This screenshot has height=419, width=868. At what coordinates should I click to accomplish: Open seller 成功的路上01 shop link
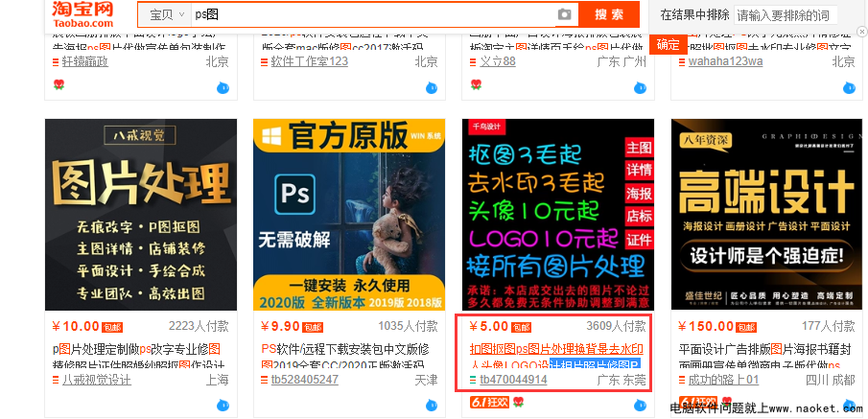click(723, 380)
